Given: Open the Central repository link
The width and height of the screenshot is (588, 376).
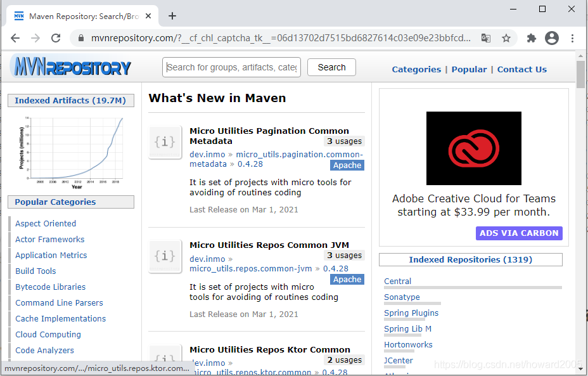Looking at the screenshot, I should click(x=397, y=281).
